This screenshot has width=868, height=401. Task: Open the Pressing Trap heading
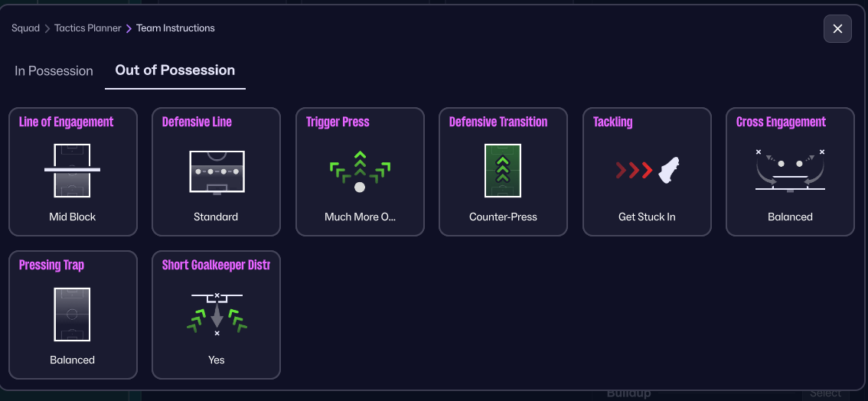(x=51, y=265)
